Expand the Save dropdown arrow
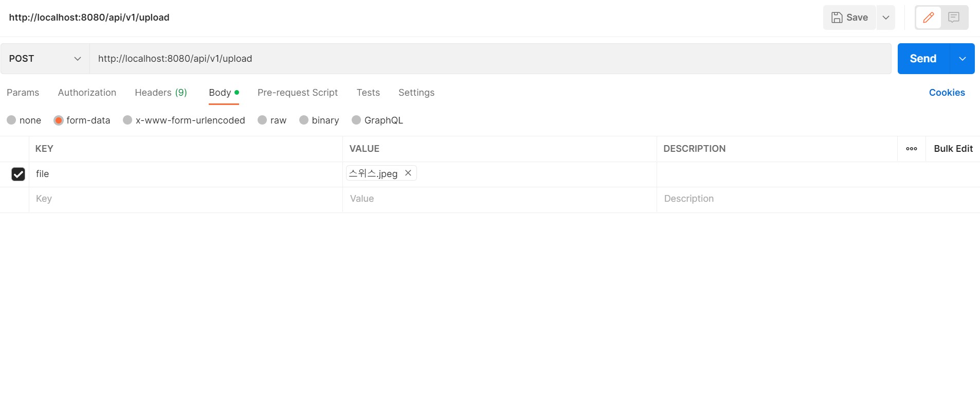The image size is (980, 405). pos(886,17)
